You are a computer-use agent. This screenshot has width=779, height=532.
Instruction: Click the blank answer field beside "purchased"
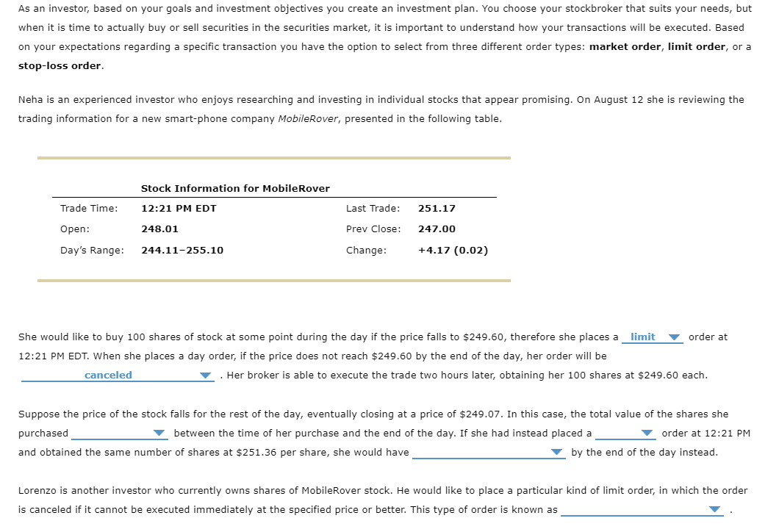(x=118, y=433)
